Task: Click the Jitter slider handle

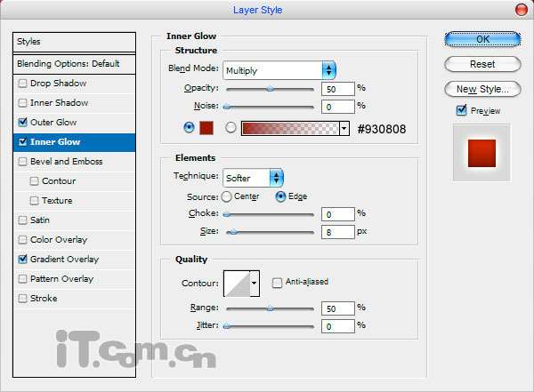Action: (227, 327)
